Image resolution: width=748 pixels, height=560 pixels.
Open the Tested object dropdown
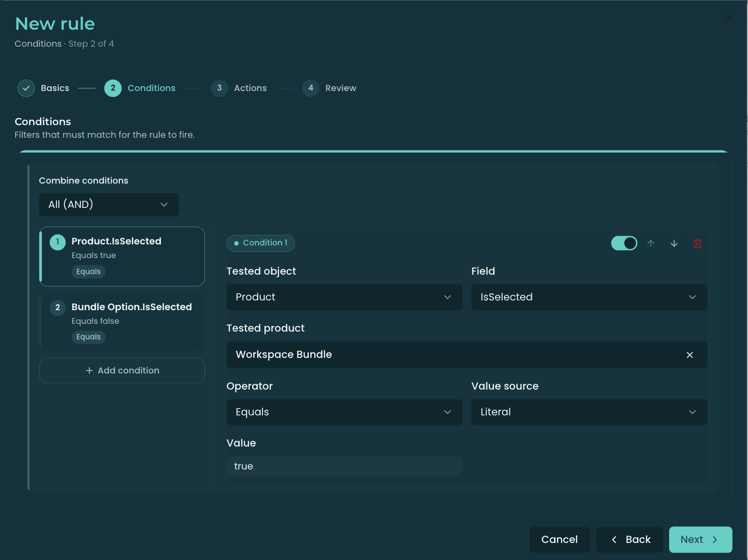tap(344, 297)
